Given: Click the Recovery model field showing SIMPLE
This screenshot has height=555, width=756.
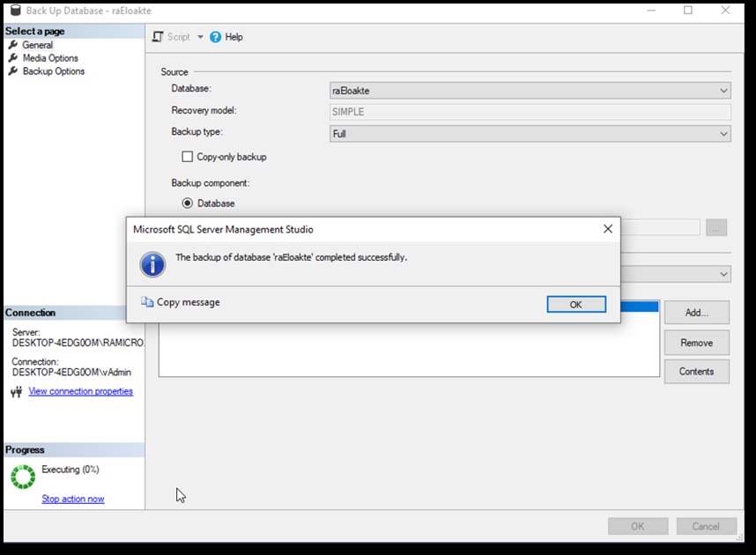Looking at the screenshot, I should point(530,112).
